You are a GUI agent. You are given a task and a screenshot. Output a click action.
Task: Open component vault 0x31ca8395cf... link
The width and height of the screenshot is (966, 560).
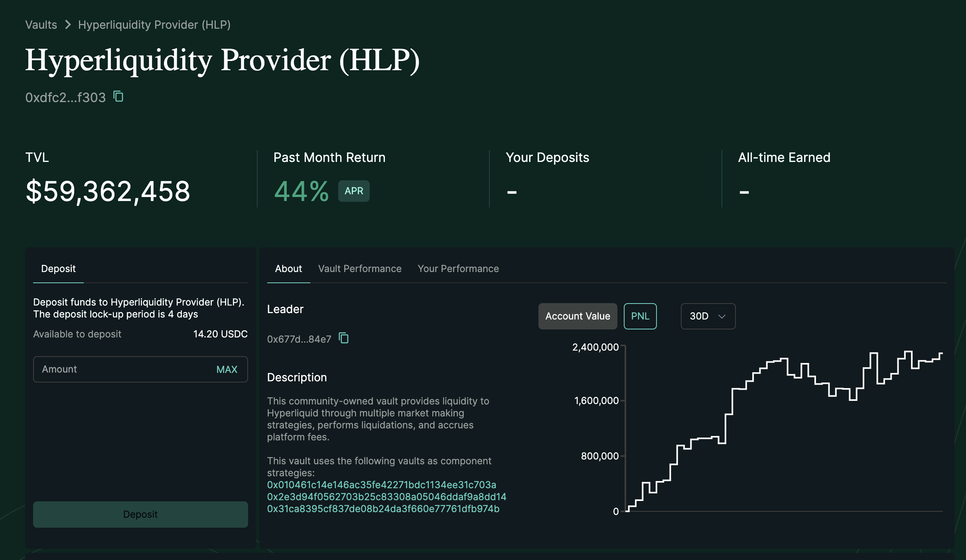pos(383,509)
